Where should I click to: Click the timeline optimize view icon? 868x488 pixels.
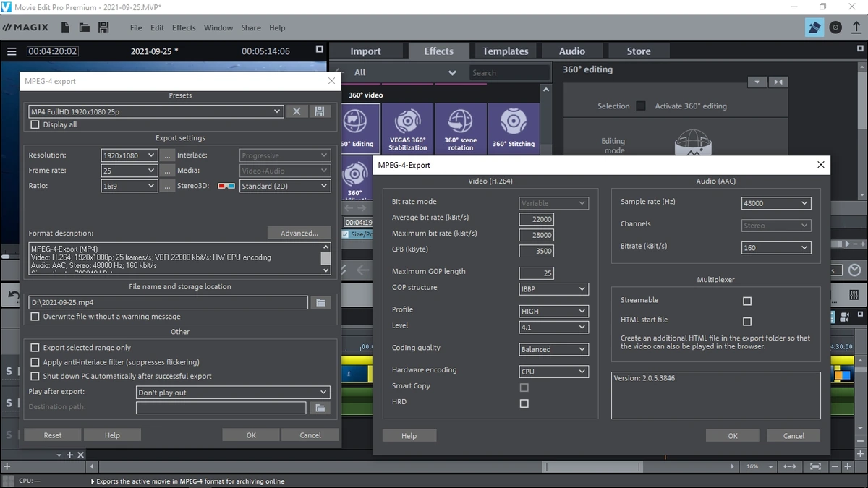(x=815, y=466)
